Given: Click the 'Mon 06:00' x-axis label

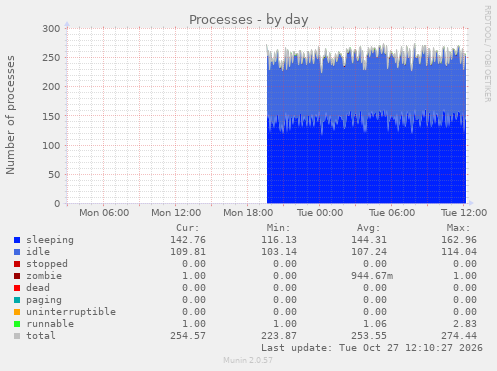Looking at the screenshot, I should click(104, 213).
